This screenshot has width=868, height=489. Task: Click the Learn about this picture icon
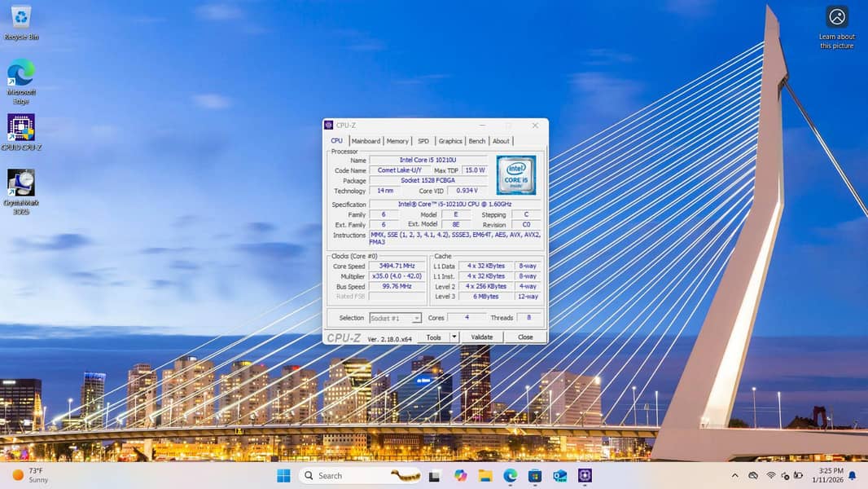pyautogui.click(x=837, y=18)
